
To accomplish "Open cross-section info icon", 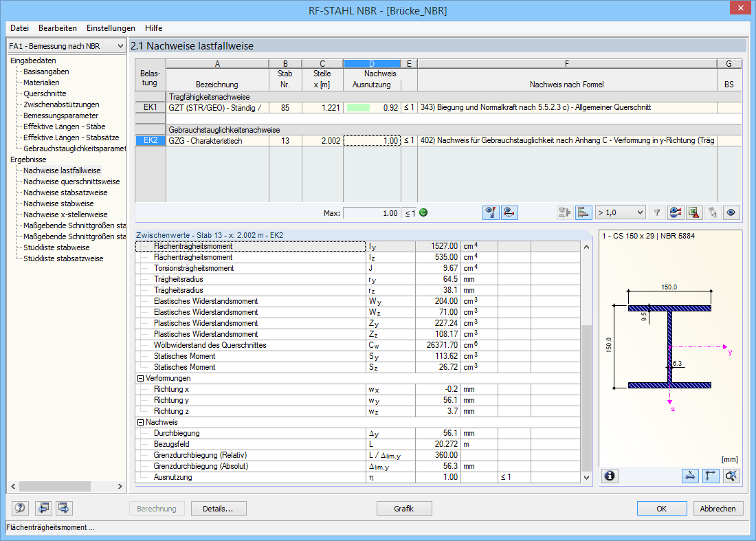I will pyautogui.click(x=610, y=476).
